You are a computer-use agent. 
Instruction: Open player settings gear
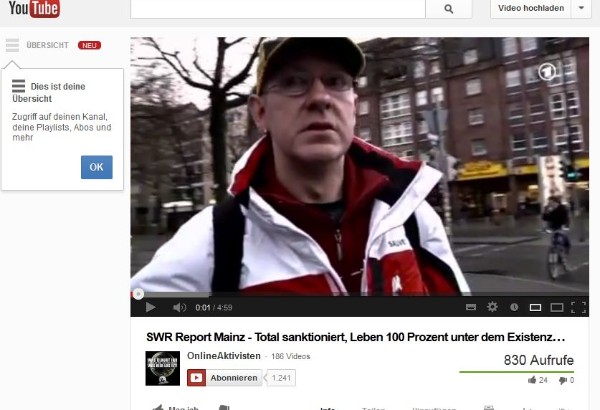pos(492,307)
